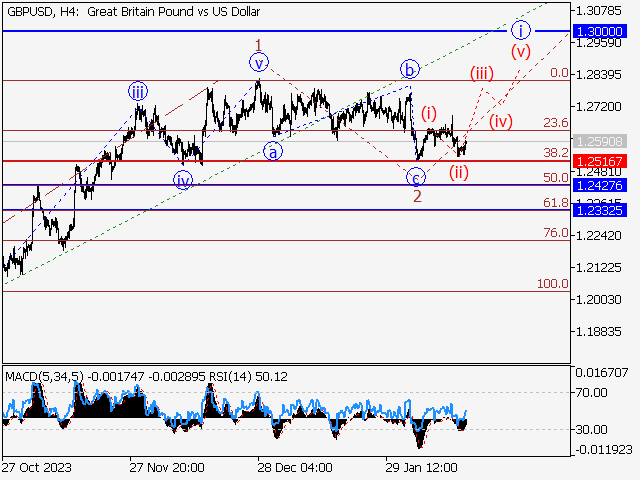Click the 27 Nov 20:00 date label
This screenshot has height=480, width=640.
pyautogui.click(x=167, y=467)
